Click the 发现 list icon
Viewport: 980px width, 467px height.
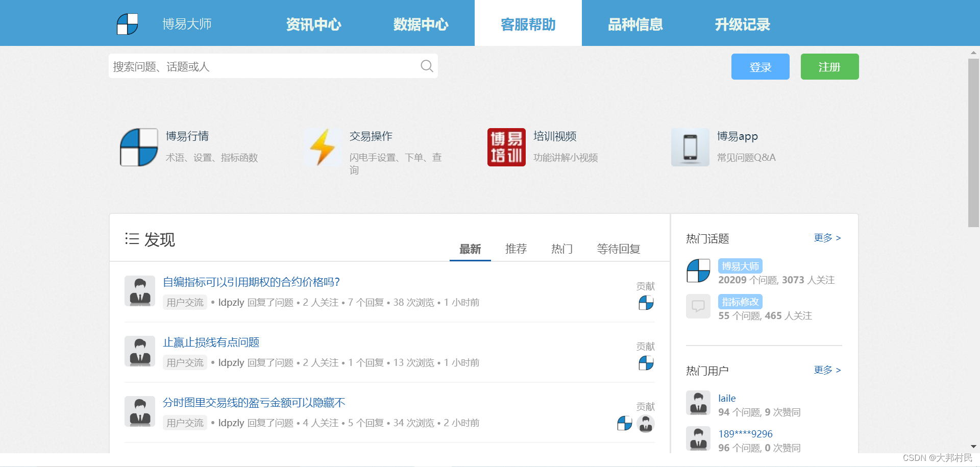132,239
